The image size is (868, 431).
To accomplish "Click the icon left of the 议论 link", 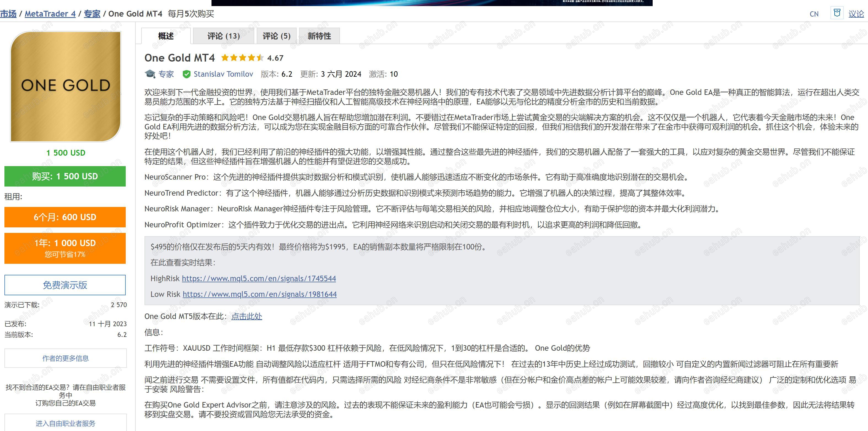I will [837, 13].
